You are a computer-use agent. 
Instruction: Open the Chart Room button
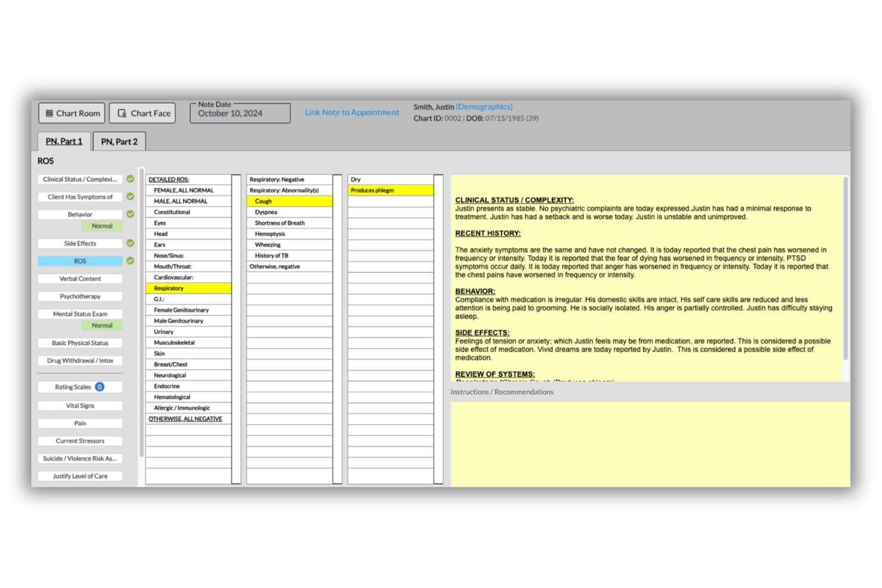pyautogui.click(x=72, y=113)
